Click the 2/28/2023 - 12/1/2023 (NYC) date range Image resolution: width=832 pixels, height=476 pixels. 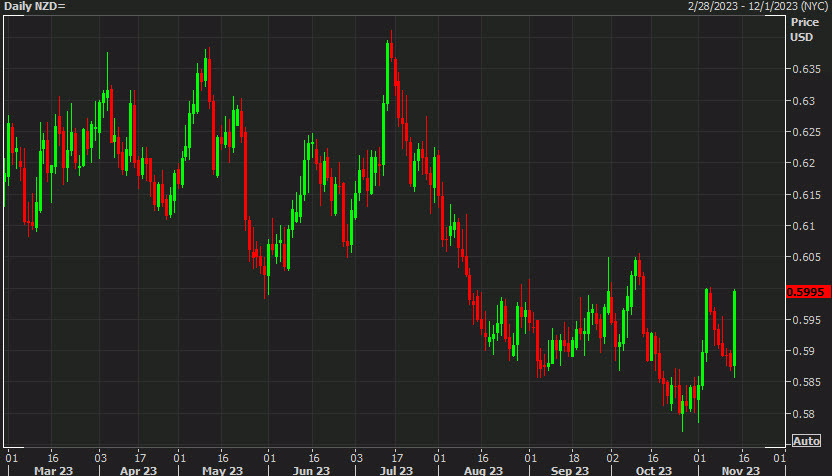(758, 6)
